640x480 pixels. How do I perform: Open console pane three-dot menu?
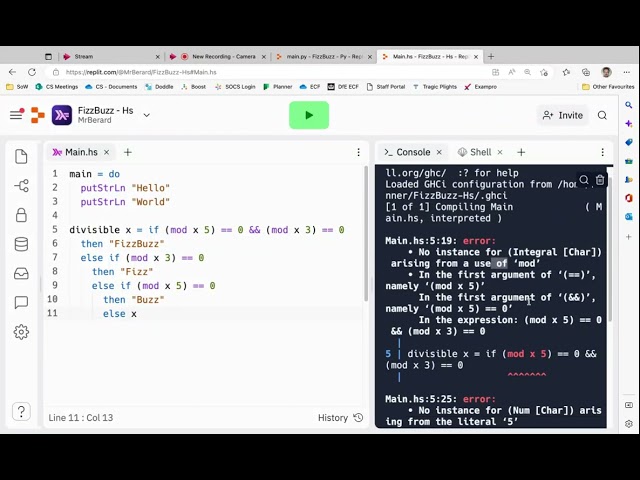tap(602, 152)
